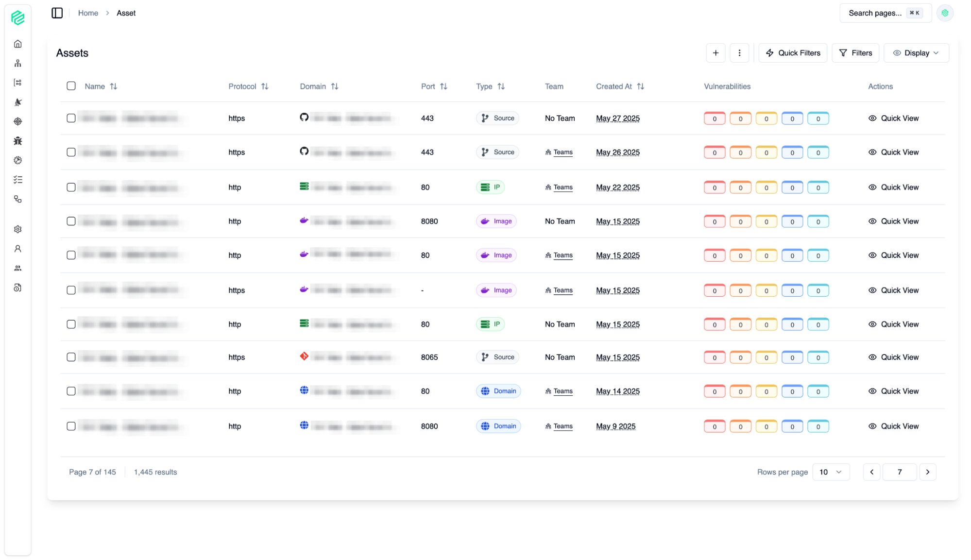Open the satellite dish scanner icon
The image size is (971, 560).
[x=18, y=102]
